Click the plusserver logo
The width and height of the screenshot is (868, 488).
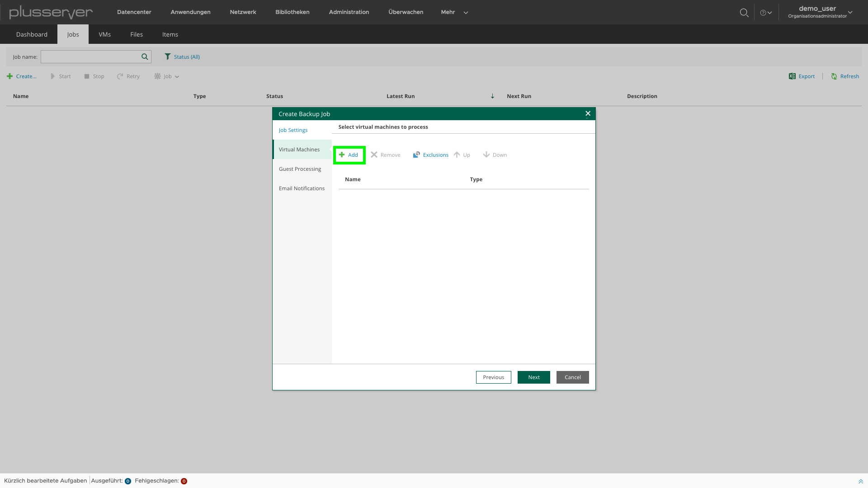(51, 12)
